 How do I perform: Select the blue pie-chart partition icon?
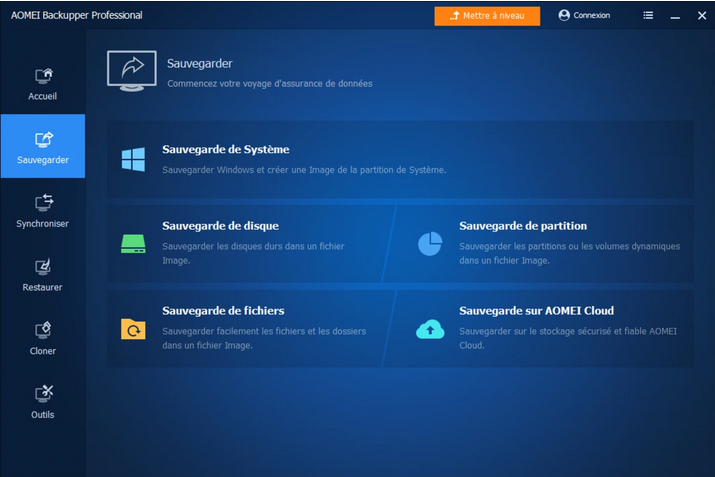430,243
